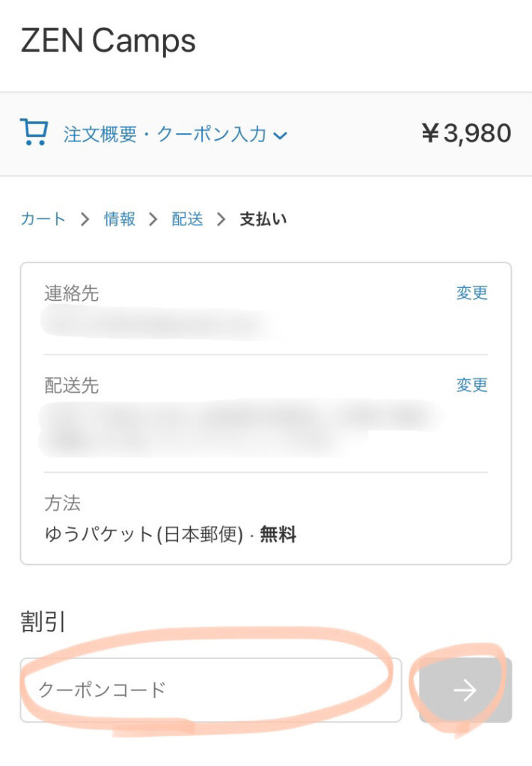This screenshot has width=532, height=766.
Task: Return to 配送 breadcrumb step
Action: click(x=187, y=219)
